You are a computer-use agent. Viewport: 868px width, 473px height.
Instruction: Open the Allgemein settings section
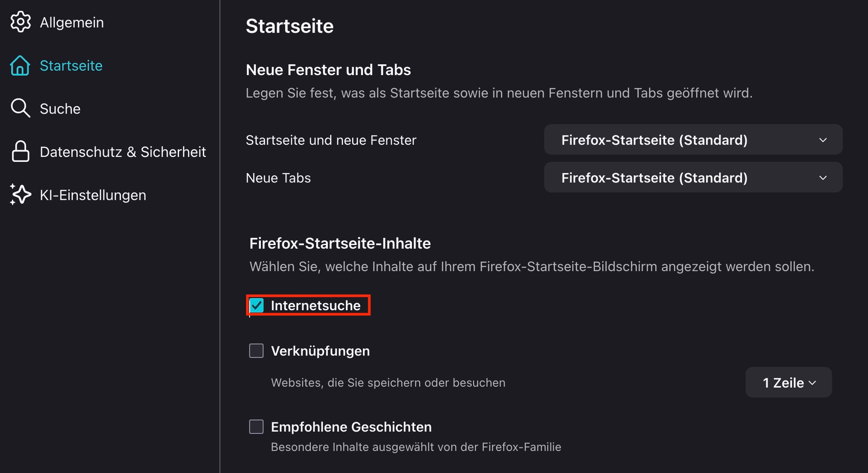pyautogui.click(x=71, y=22)
